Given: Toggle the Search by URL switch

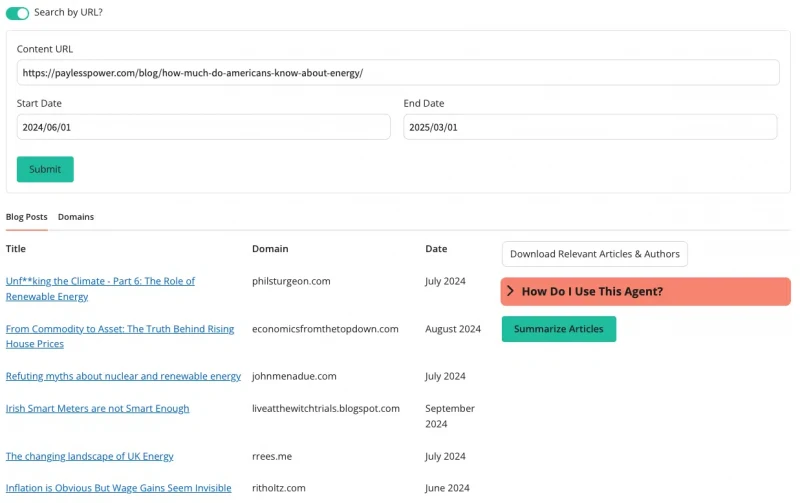Looking at the screenshot, I should click(17, 13).
